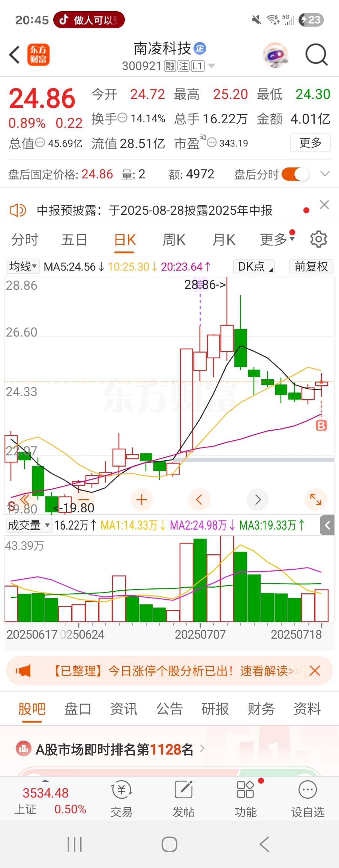The image size is (339, 868).
Task: Tap the speaker announcement icon
Action: tap(18, 210)
